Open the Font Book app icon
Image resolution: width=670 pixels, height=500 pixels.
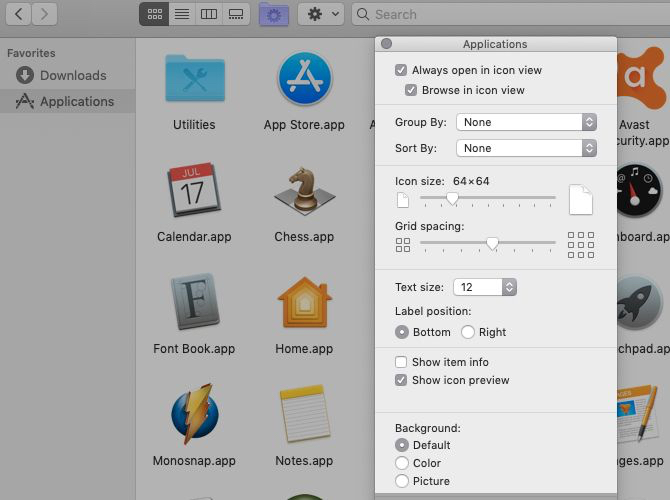[x=194, y=304]
